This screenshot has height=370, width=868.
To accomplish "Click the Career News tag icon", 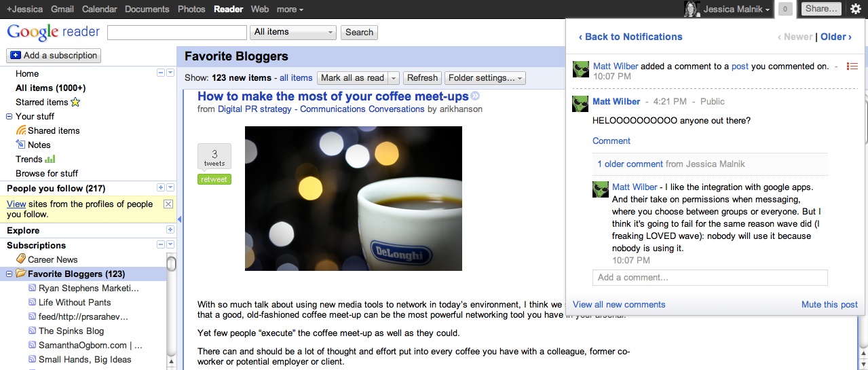I will click(21, 259).
